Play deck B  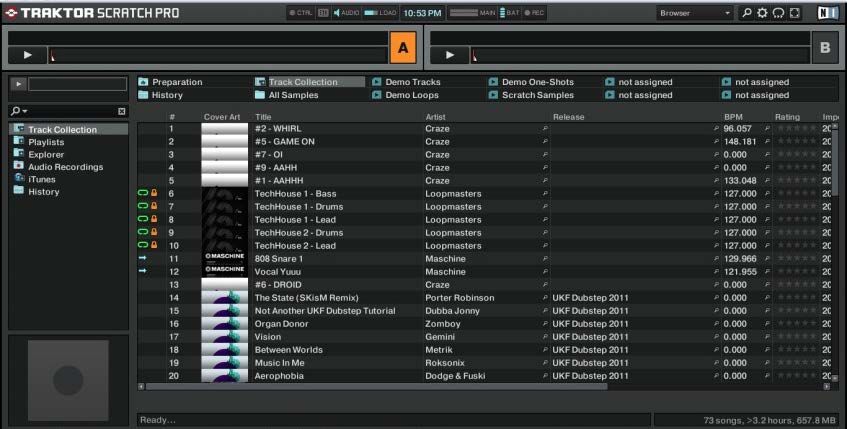point(449,55)
